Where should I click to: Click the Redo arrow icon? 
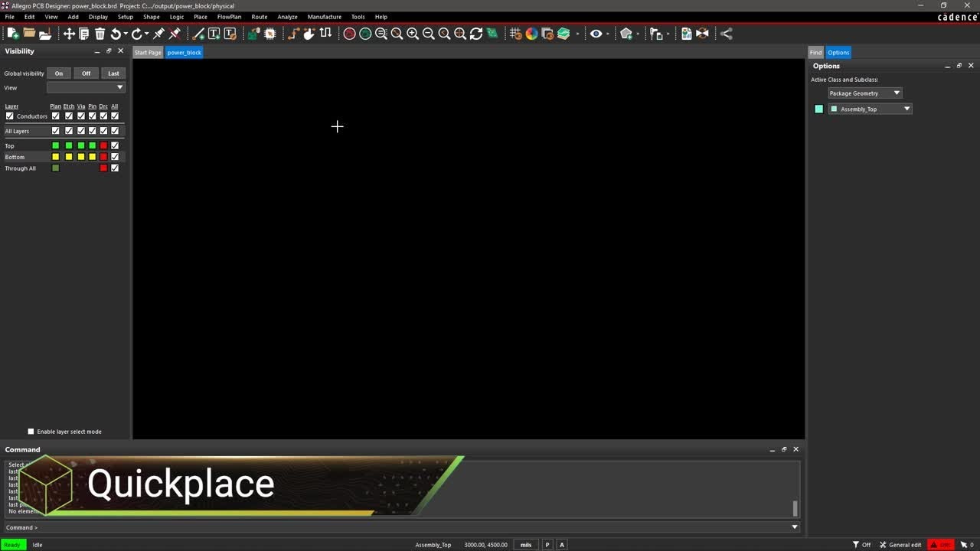pyautogui.click(x=136, y=34)
